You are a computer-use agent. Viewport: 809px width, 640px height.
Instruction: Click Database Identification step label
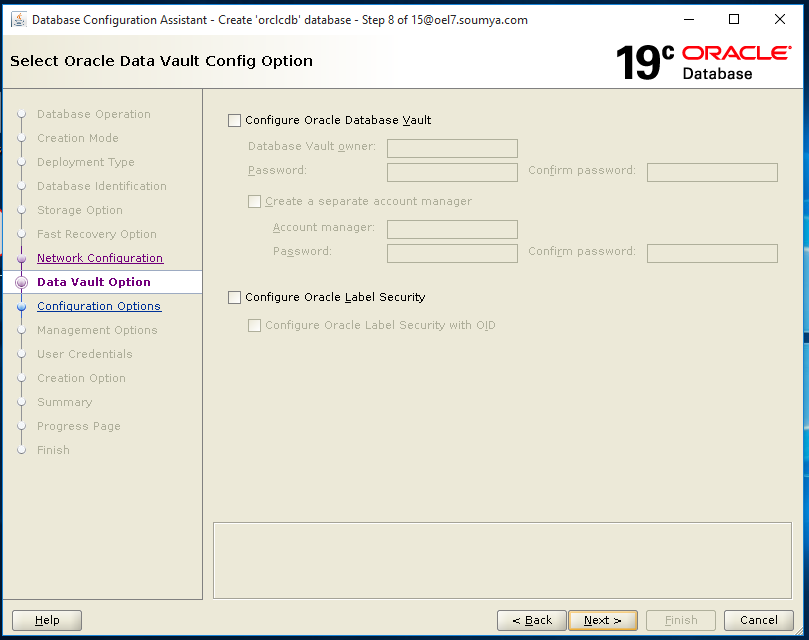(x=102, y=186)
